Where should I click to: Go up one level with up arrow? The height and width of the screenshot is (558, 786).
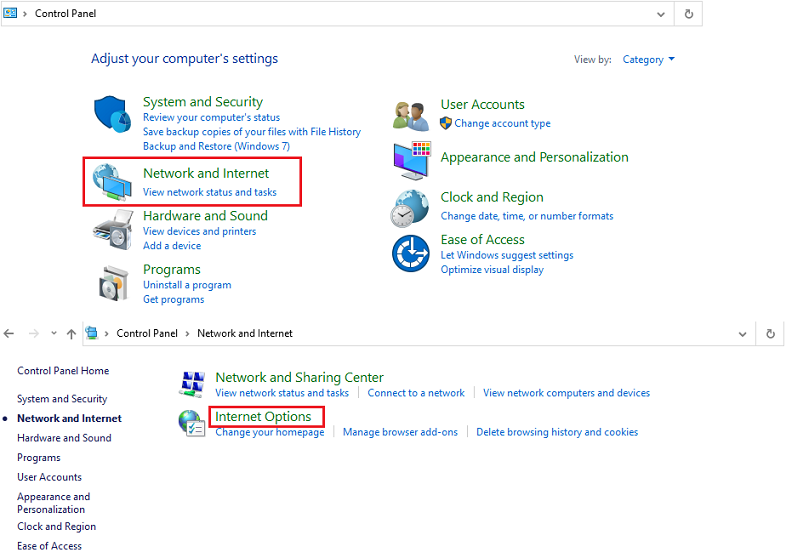[71, 334]
